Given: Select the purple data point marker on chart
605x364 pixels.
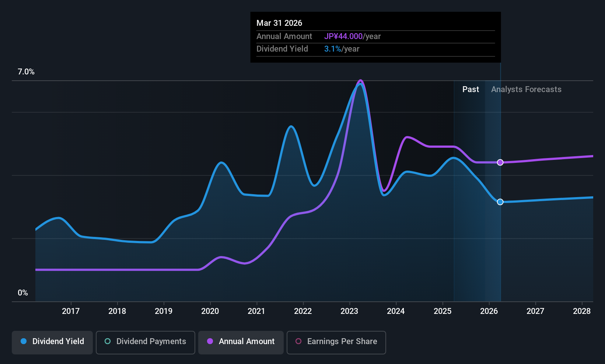Looking at the screenshot, I should tap(500, 162).
